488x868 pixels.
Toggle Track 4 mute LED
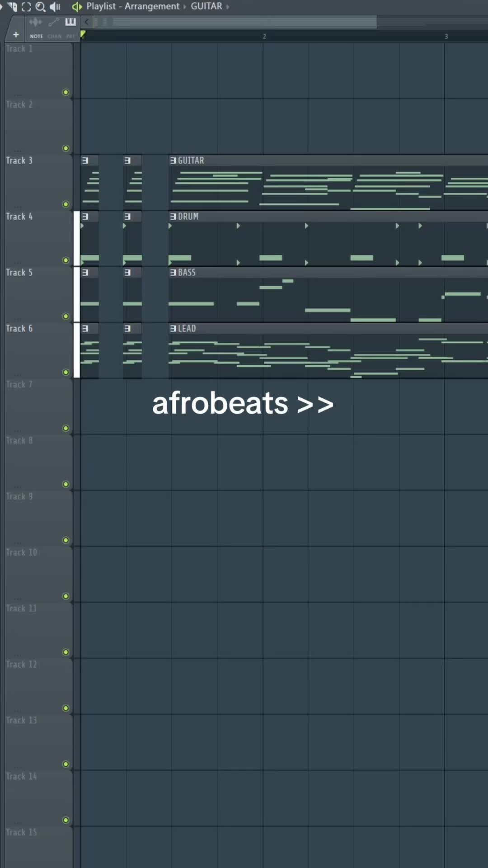66,260
